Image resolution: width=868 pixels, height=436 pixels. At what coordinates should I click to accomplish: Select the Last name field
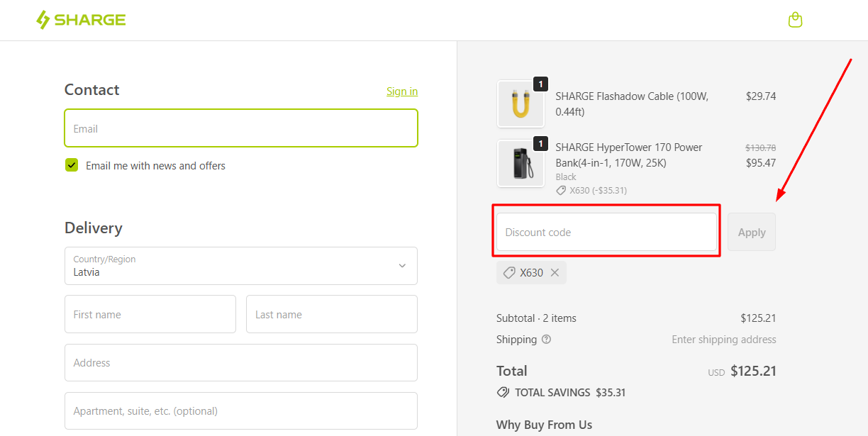coord(332,314)
